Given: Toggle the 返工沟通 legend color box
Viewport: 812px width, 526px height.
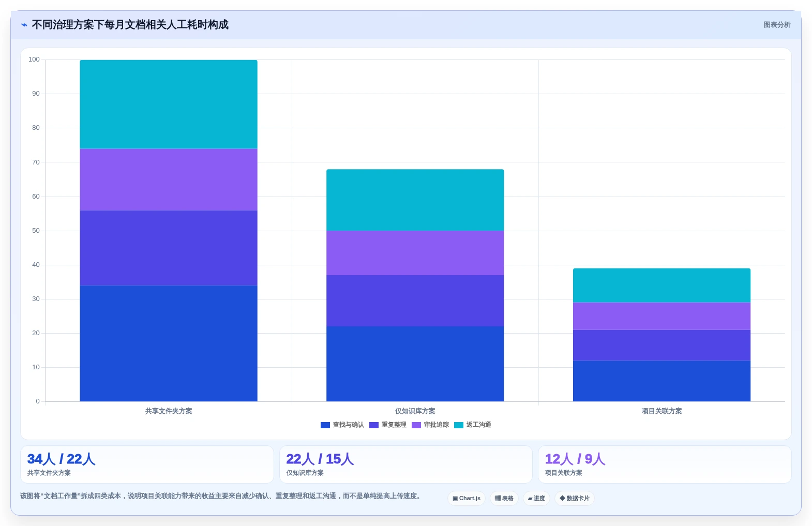Looking at the screenshot, I should (x=459, y=425).
